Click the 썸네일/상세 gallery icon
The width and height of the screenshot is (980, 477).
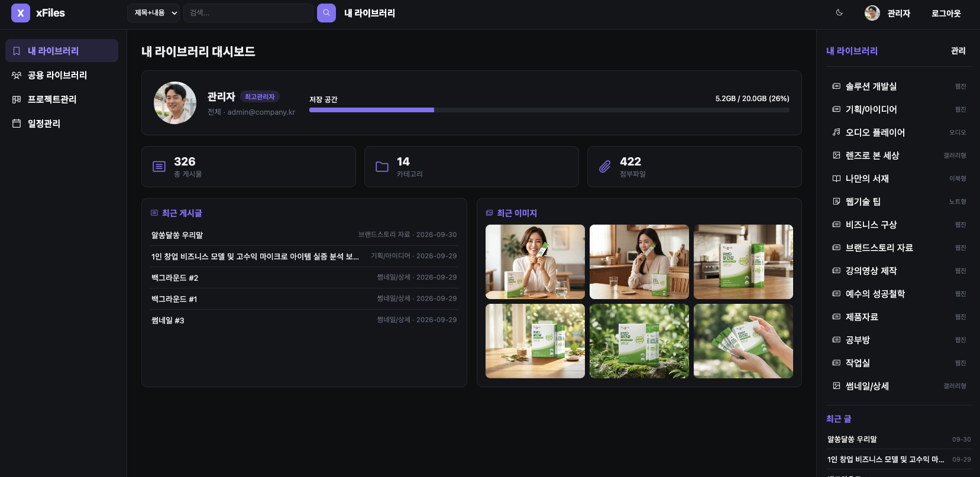[x=836, y=386]
